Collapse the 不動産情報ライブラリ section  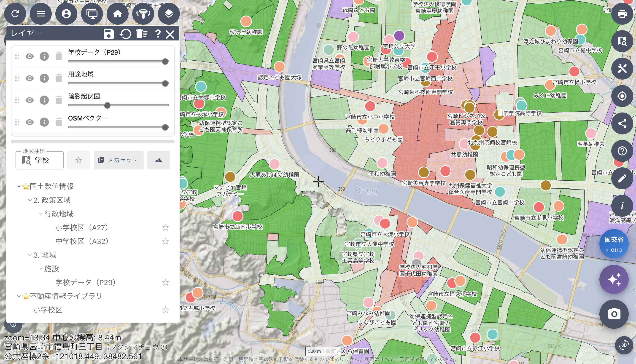(19, 296)
